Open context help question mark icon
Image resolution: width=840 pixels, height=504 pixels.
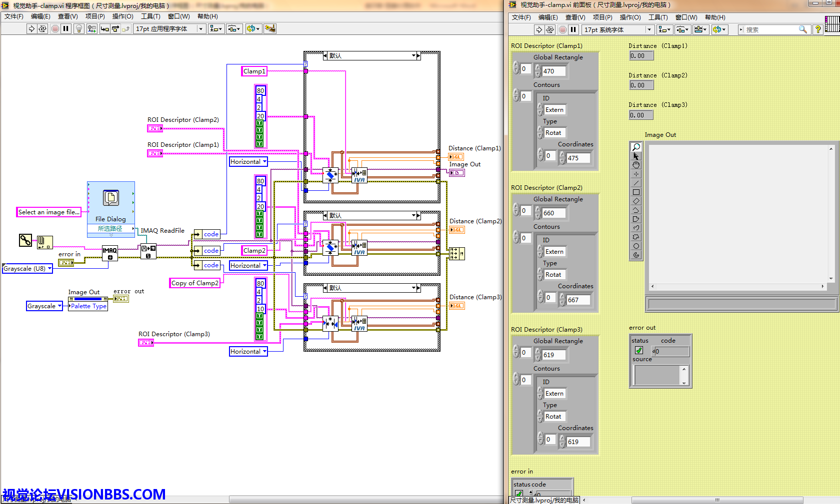[x=818, y=29]
